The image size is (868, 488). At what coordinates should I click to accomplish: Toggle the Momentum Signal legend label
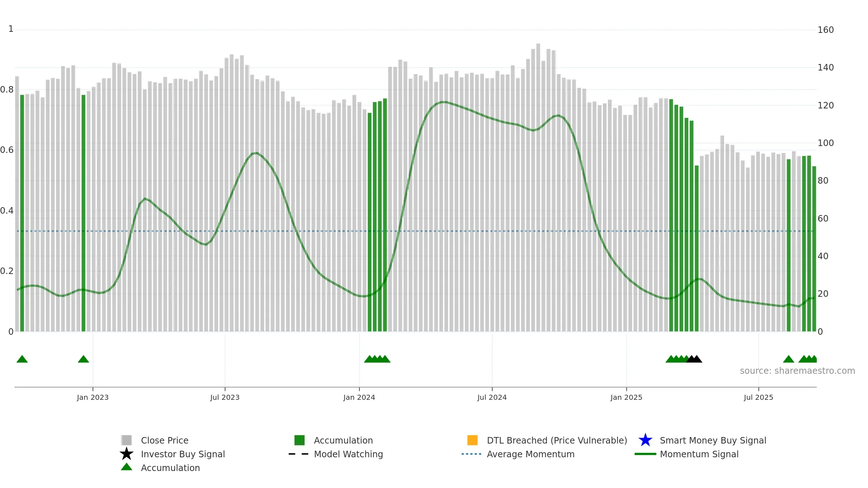tap(699, 454)
